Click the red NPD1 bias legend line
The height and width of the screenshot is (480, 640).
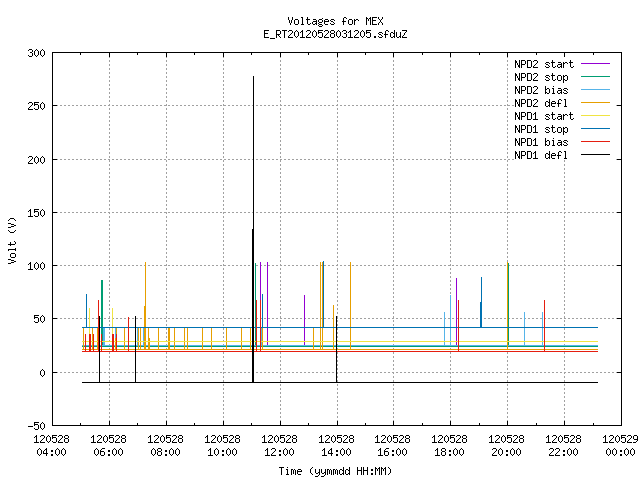pyautogui.click(x=596, y=142)
